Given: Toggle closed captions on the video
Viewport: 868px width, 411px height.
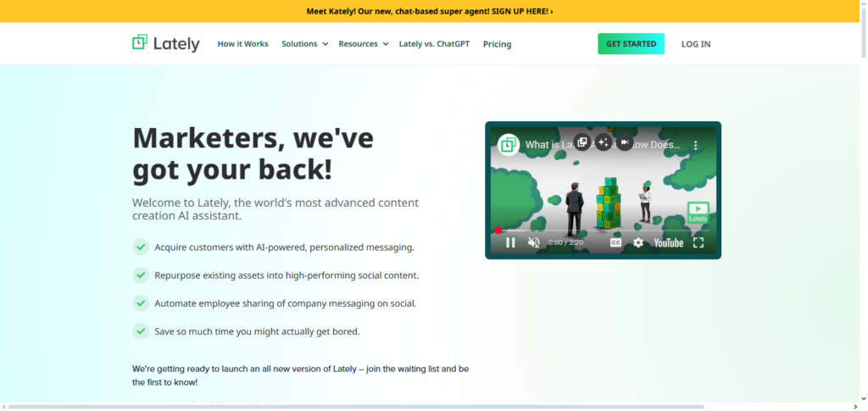Looking at the screenshot, I should (x=615, y=242).
